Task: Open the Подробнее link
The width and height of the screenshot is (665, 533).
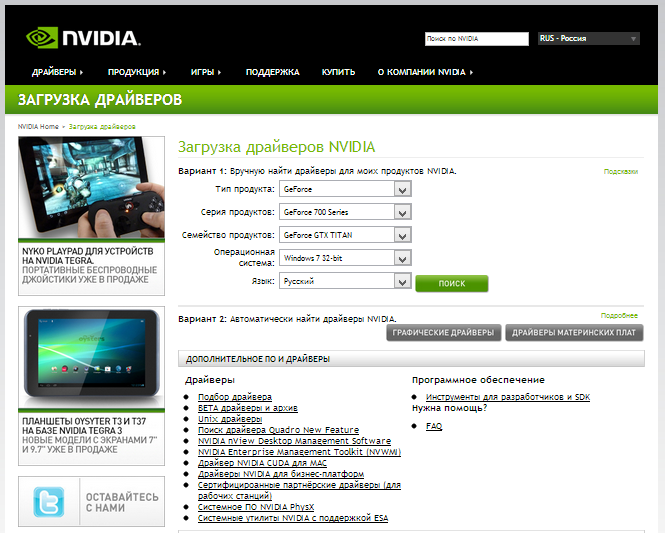Action: [x=619, y=315]
